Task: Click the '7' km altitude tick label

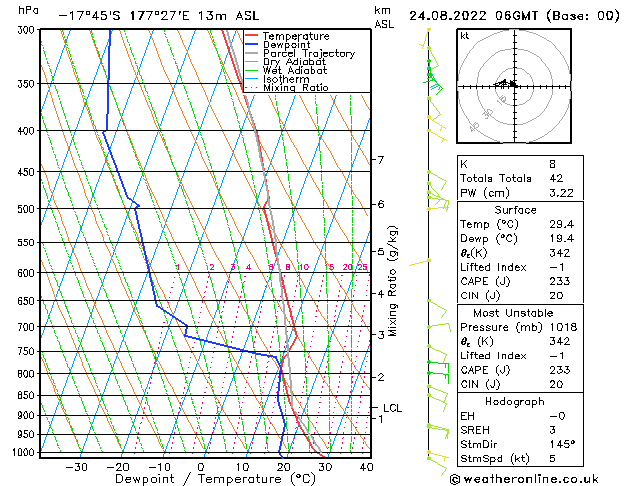Action: click(x=380, y=160)
